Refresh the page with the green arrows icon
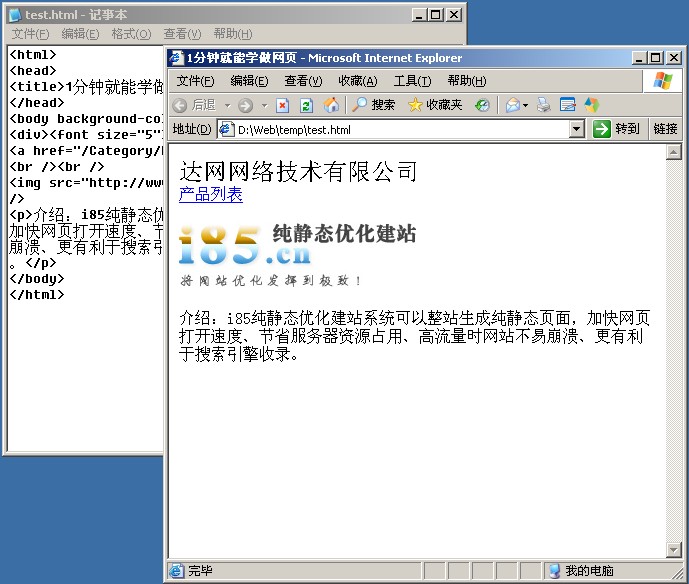 point(306,105)
